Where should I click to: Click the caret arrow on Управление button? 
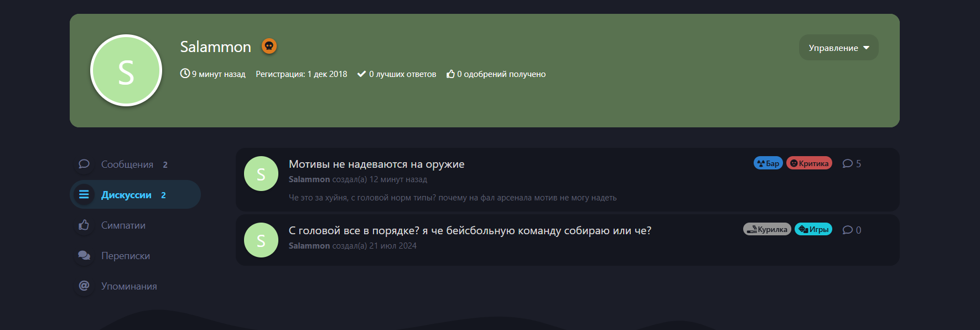point(867,48)
